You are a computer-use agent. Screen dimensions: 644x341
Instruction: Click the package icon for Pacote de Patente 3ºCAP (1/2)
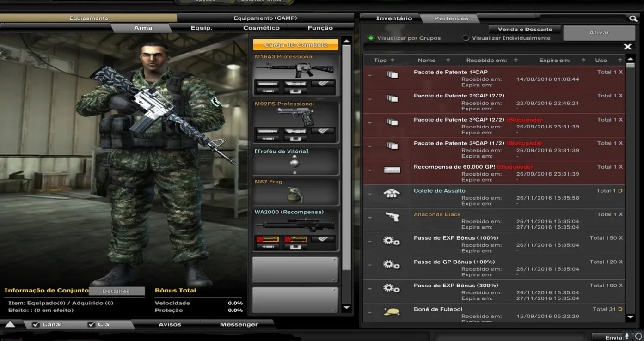(x=392, y=146)
